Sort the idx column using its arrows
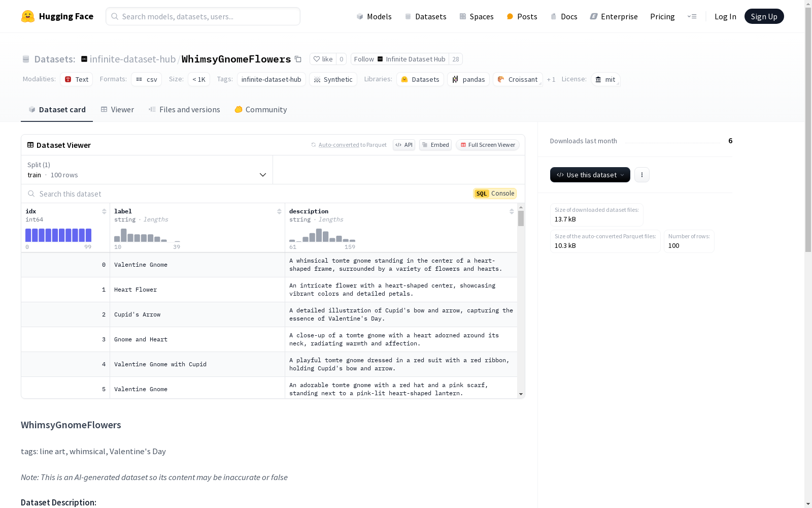812x508 pixels. (104, 211)
